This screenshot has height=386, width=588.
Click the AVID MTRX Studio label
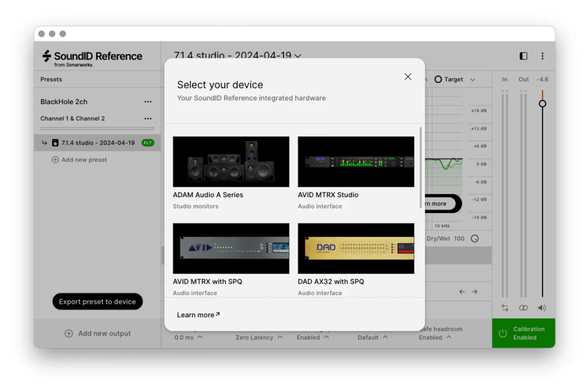coord(328,195)
